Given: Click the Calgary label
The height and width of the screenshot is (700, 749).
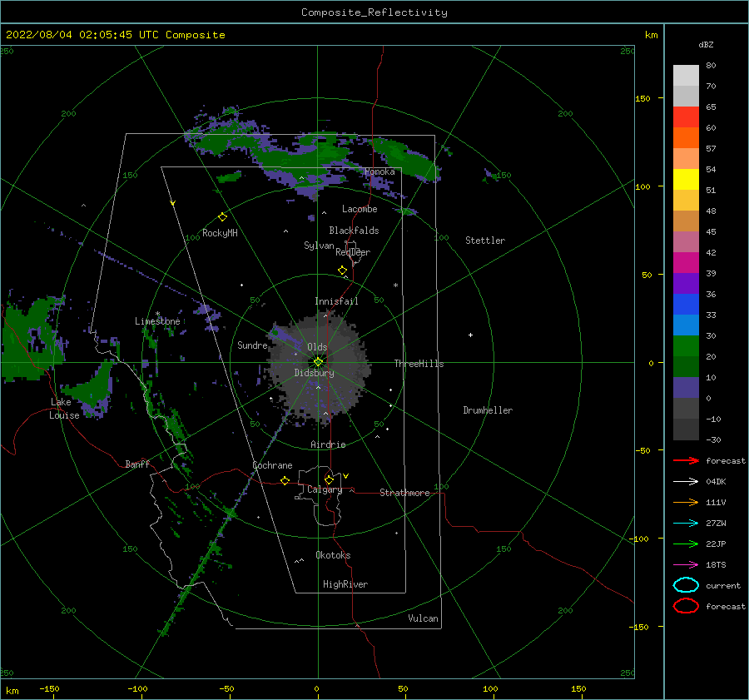Looking at the screenshot, I should tap(325, 489).
